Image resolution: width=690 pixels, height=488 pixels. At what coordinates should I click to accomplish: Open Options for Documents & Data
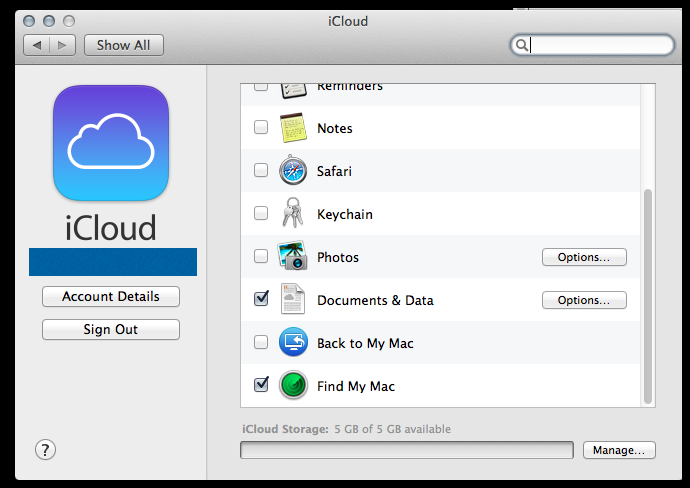(x=584, y=300)
